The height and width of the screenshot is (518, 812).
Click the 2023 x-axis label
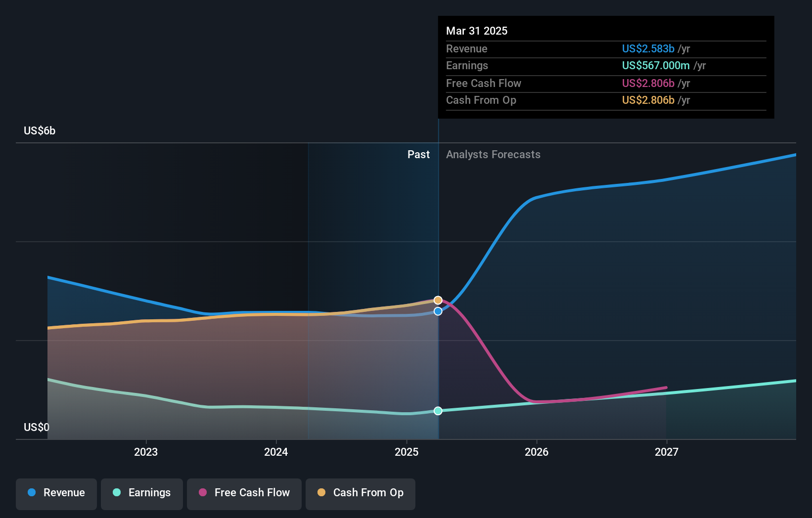click(146, 452)
